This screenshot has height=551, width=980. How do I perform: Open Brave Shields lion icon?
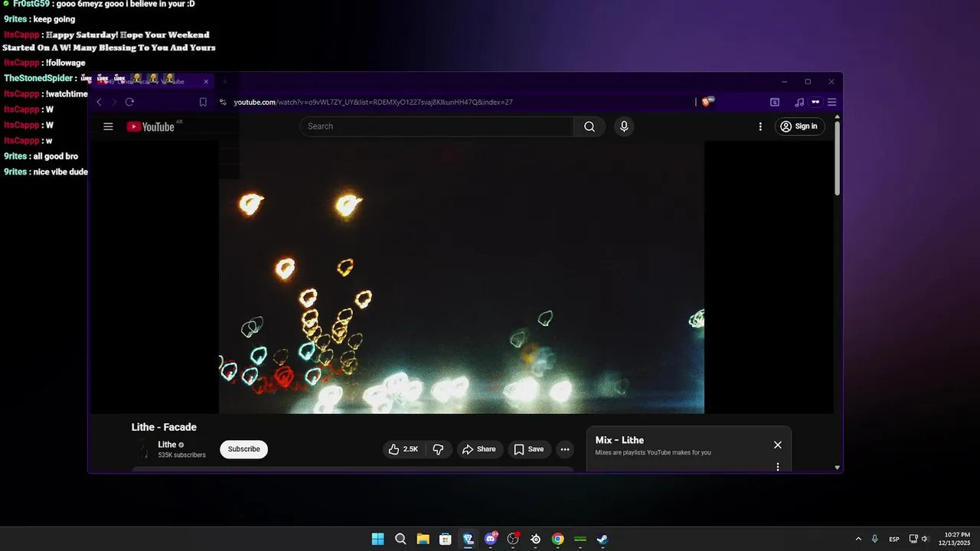(707, 102)
